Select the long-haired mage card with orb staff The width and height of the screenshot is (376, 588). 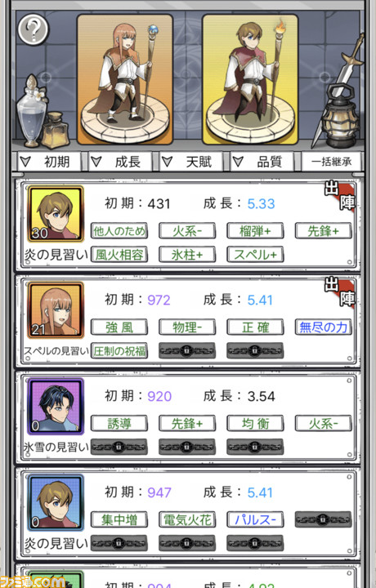(125, 79)
